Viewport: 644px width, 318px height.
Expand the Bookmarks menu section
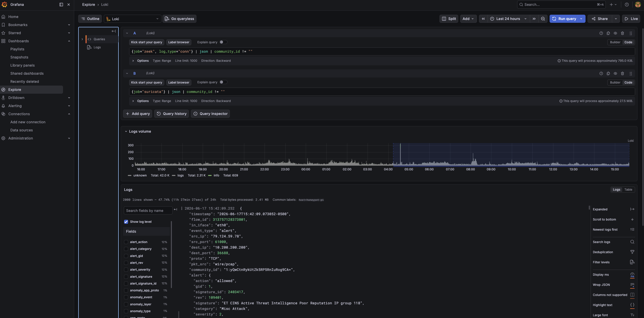(x=69, y=25)
